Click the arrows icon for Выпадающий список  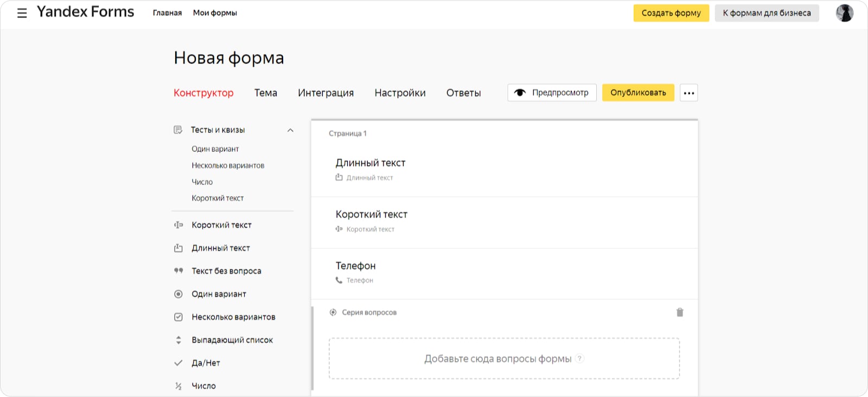[x=178, y=340]
